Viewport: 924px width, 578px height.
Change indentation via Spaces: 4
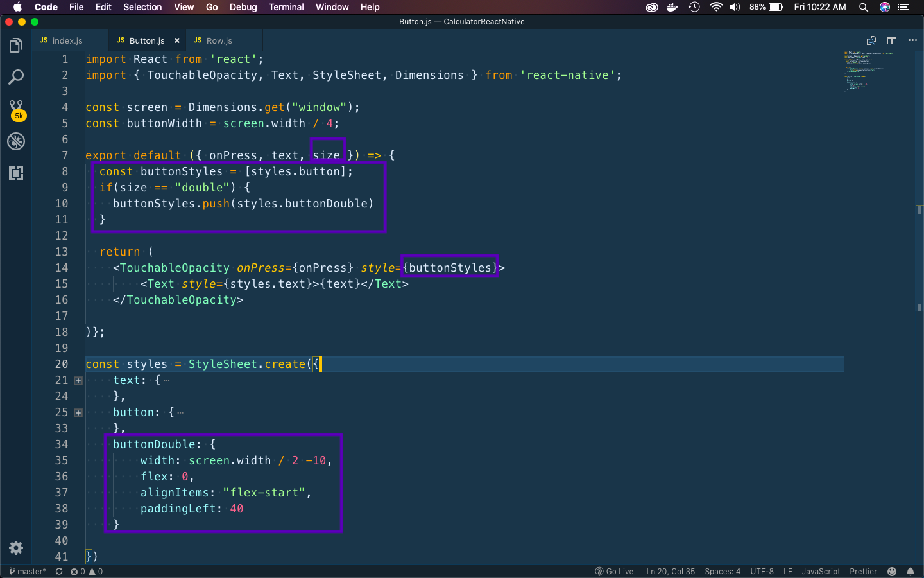coord(723,572)
